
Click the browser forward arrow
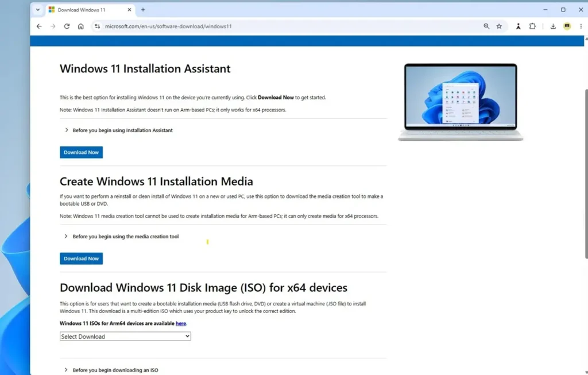click(53, 26)
